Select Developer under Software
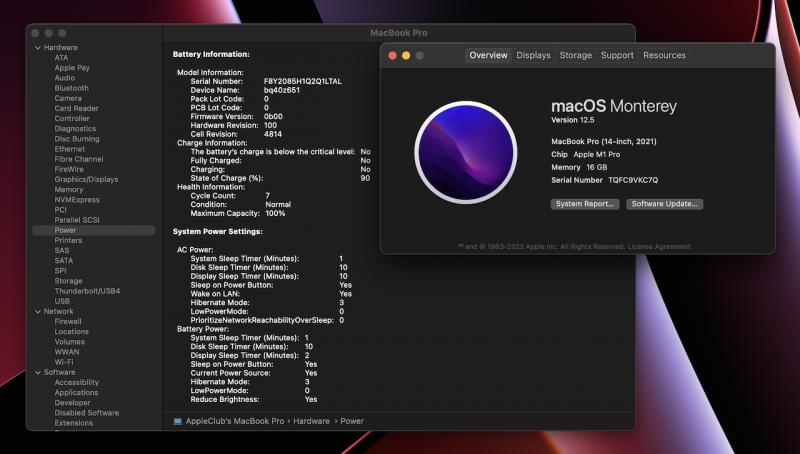Viewport: 800px width, 454px height. point(72,402)
